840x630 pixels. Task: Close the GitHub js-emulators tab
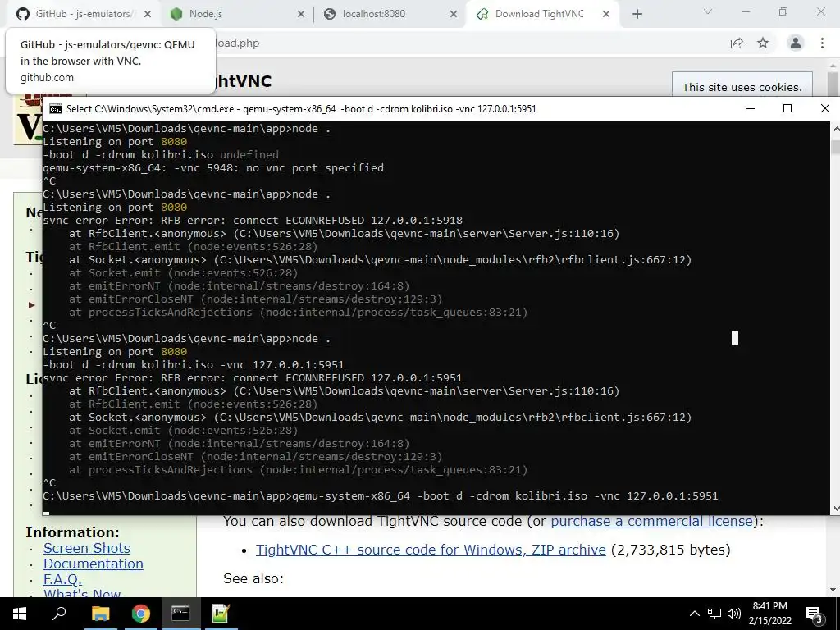(x=148, y=14)
